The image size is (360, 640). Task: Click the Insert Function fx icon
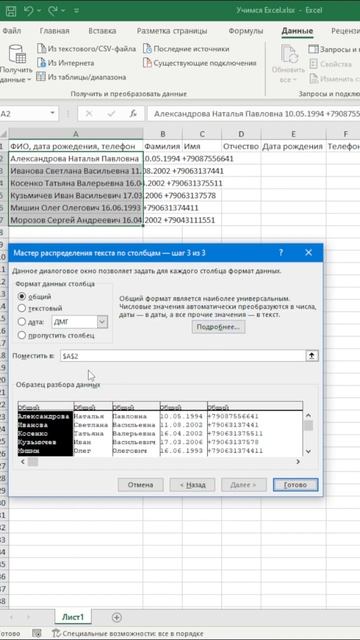(133, 114)
